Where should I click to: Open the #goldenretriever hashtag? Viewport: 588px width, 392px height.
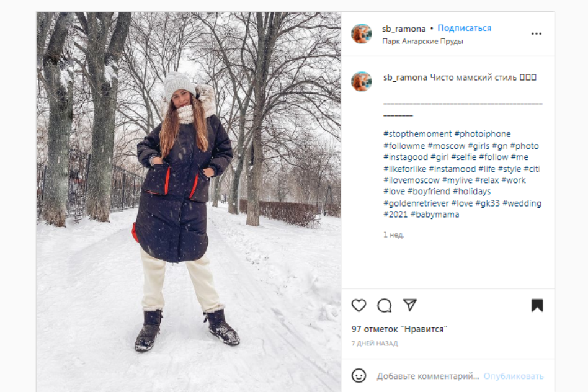coord(416,203)
